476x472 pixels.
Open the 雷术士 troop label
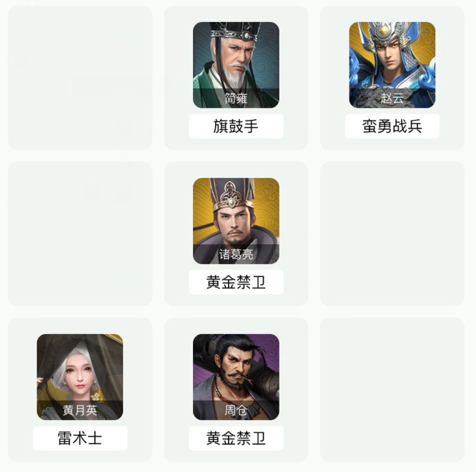[80, 438]
